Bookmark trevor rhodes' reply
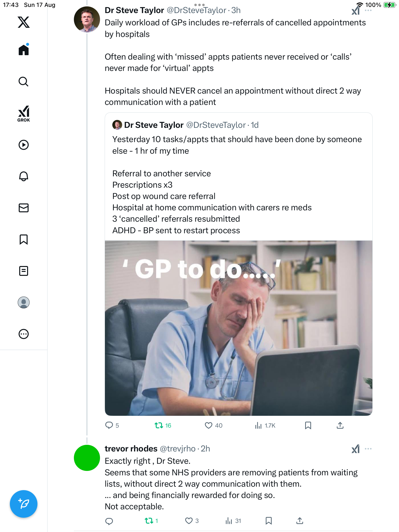This screenshot has height=532, width=399. coord(269,521)
